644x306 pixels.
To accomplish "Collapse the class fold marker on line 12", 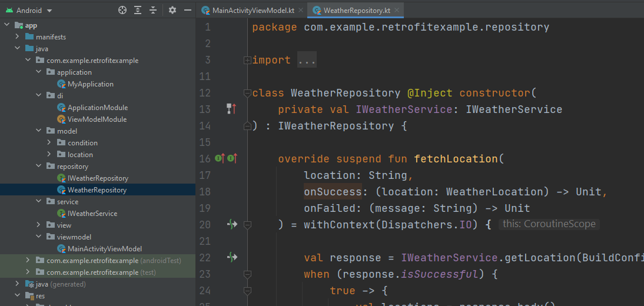I will click(247, 93).
